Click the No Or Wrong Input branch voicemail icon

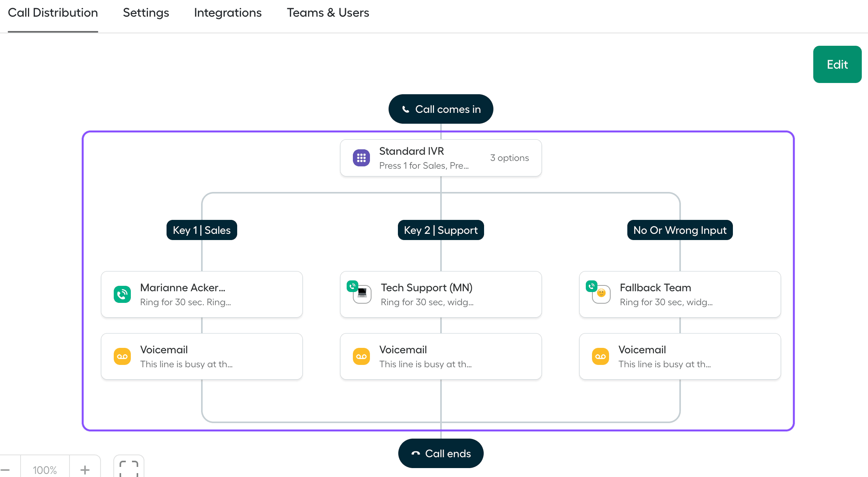[x=600, y=356]
